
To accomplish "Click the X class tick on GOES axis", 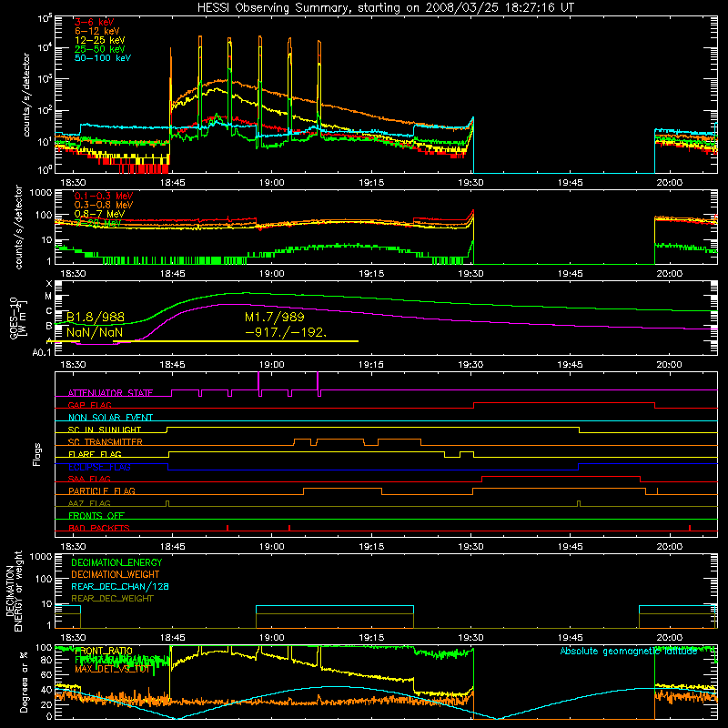I will pyautogui.click(x=49, y=284).
